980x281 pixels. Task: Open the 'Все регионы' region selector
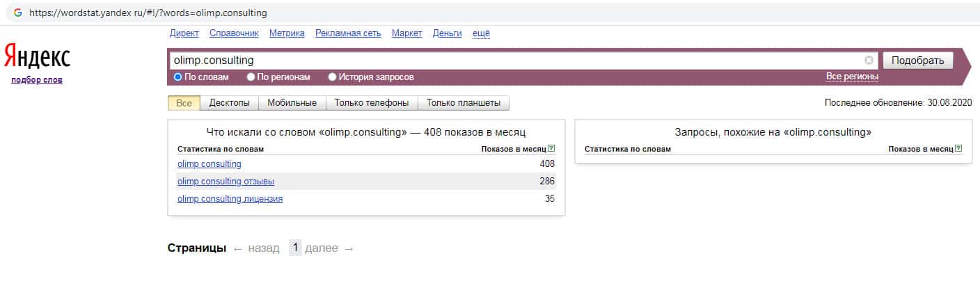click(x=852, y=76)
